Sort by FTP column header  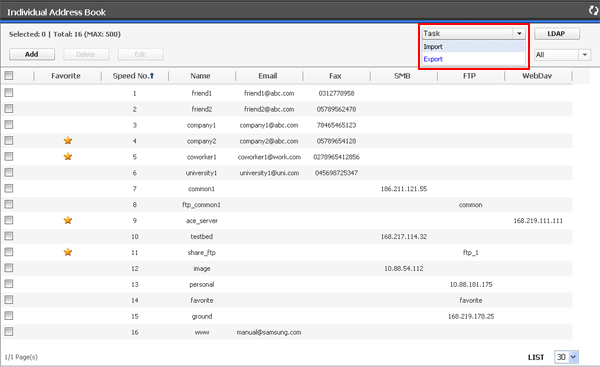click(x=470, y=76)
